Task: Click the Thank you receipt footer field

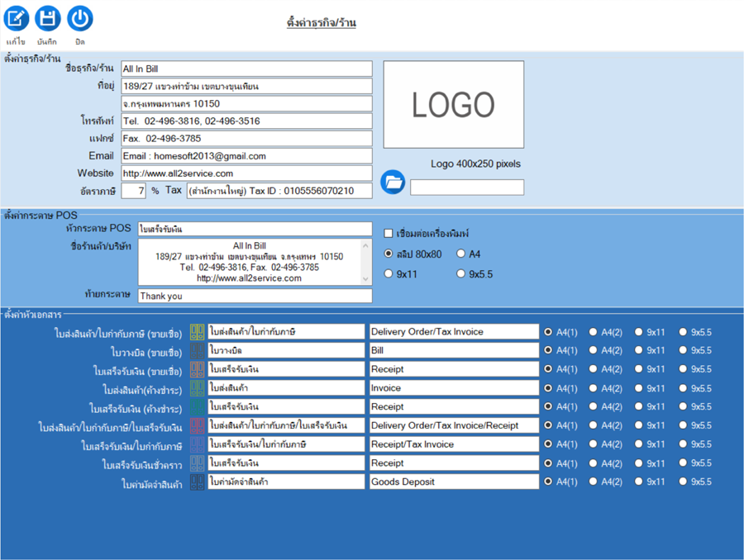Action: (255, 296)
